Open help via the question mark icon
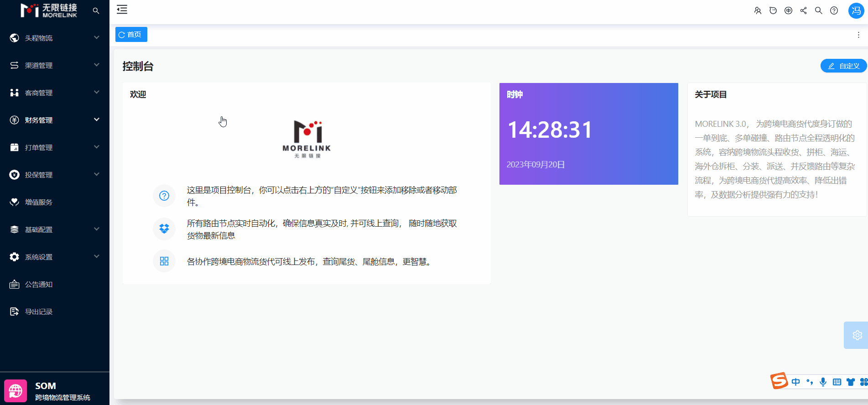The width and height of the screenshot is (868, 405). (834, 10)
